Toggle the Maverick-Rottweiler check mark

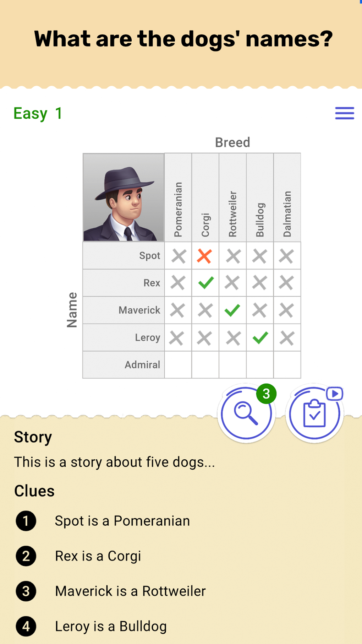click(232, 310)
